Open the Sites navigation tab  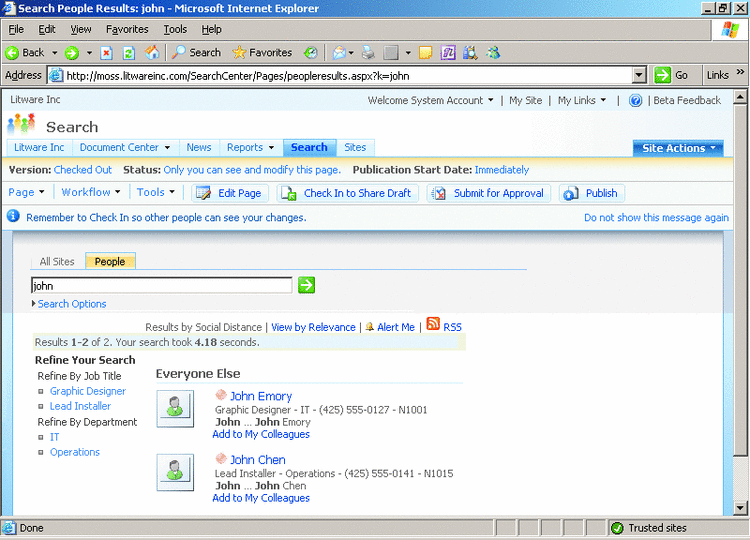point(355,148)
